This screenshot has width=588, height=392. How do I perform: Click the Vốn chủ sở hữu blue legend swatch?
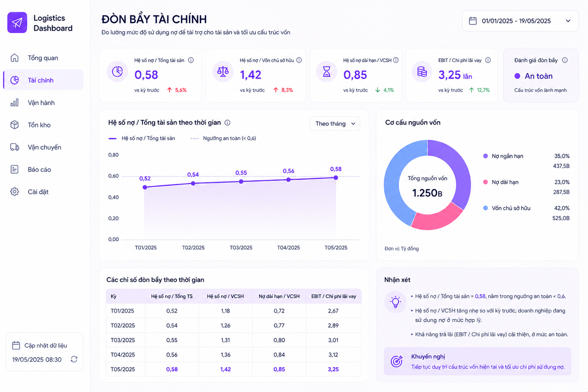[486, 208]
